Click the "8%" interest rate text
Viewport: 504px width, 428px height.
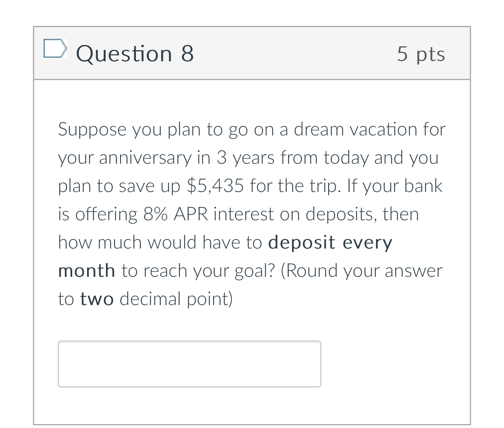tap(155, 214)
